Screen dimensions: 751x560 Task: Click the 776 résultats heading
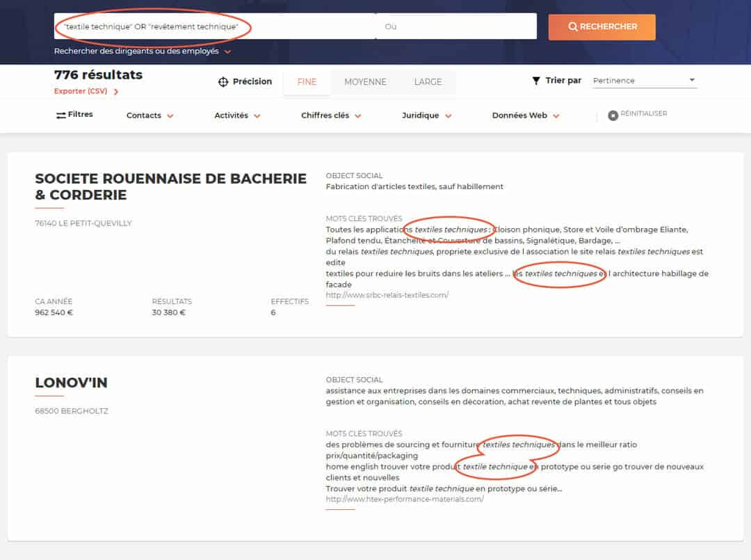[98, 74]
